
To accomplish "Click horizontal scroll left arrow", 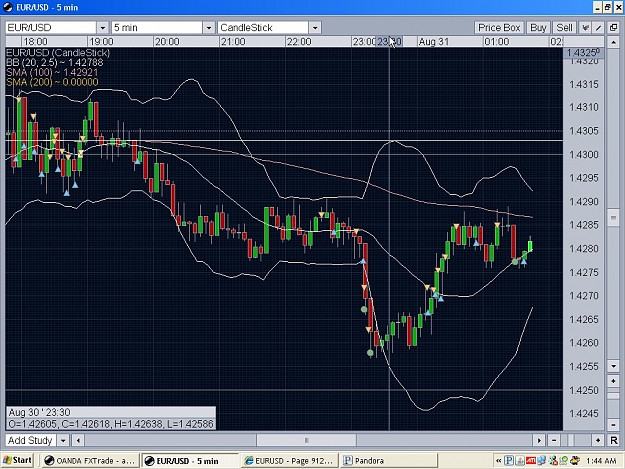I will coord(78,440).
